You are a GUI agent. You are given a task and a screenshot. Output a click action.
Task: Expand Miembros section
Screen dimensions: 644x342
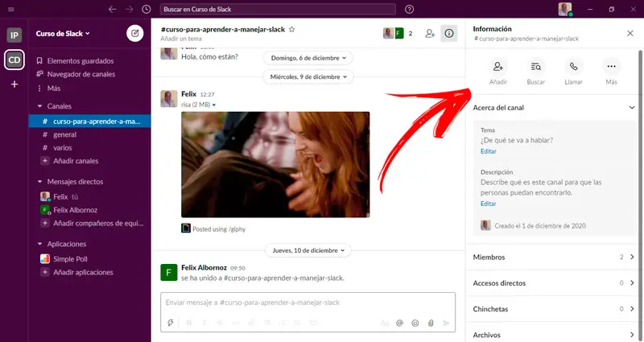tap(552, 257)
